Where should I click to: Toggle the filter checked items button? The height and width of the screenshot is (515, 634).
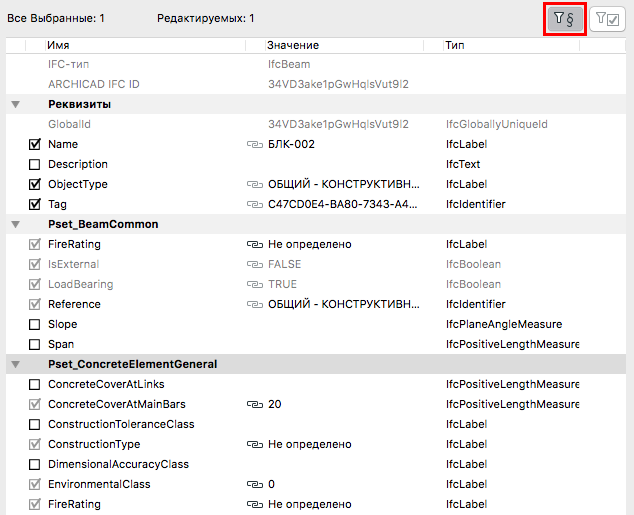point(608,18)
